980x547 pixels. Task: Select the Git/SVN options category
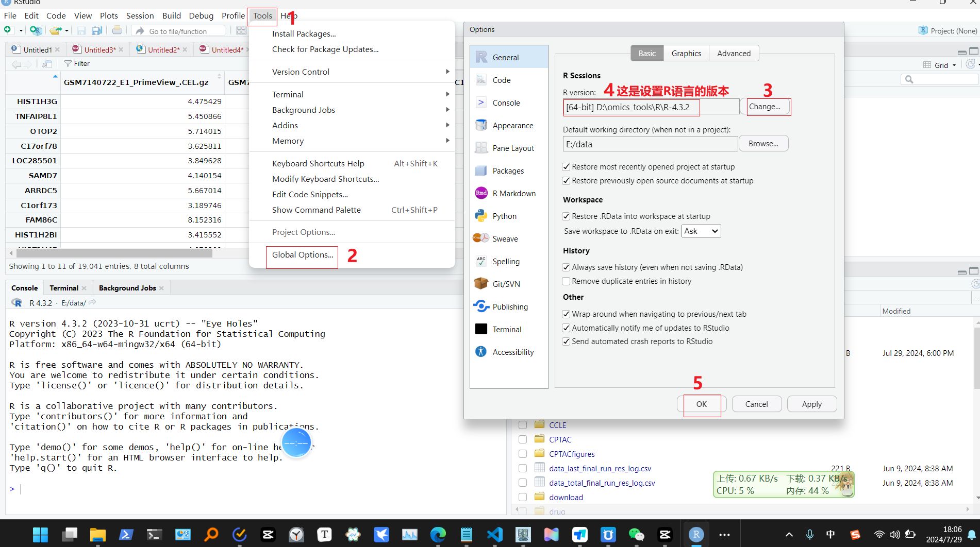508,284
